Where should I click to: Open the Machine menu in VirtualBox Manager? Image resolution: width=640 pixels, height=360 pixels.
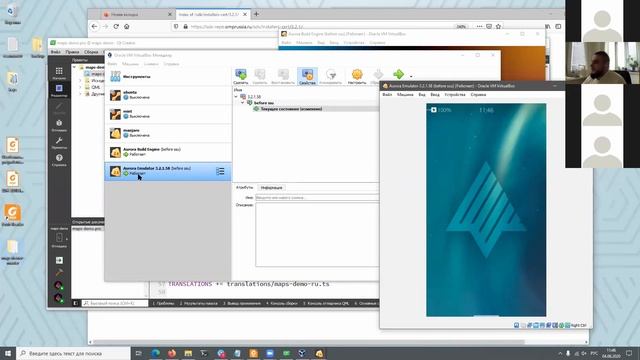tap(131, 64)
